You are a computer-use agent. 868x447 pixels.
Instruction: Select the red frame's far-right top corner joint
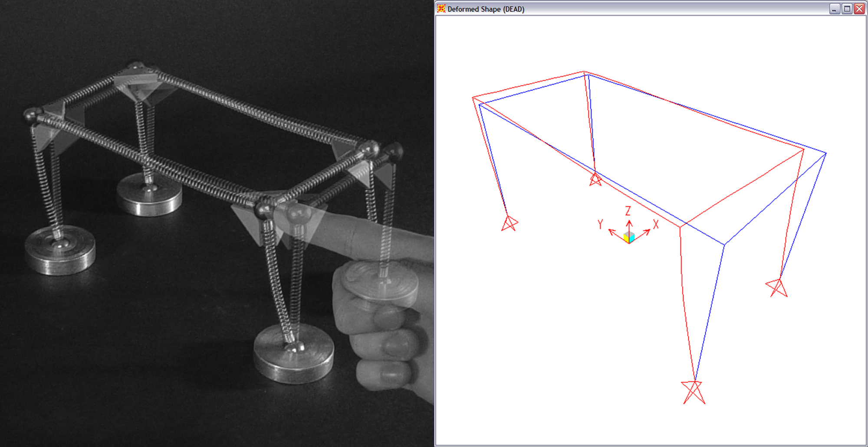[x=803, y=150]
